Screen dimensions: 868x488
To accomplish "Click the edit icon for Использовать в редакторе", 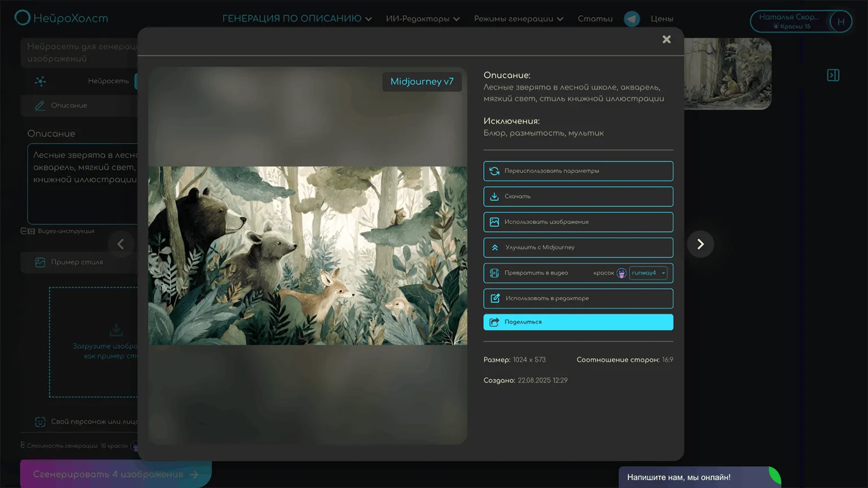I will pyautogui.click(x=494, y=299).
